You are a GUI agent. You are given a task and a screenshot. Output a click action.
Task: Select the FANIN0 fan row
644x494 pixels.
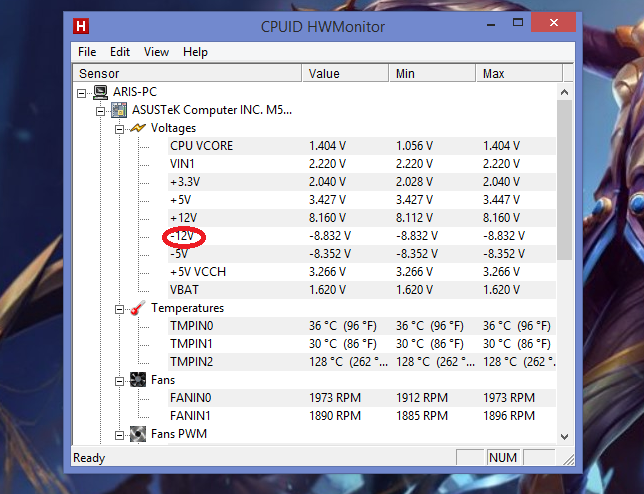point(361,398)
